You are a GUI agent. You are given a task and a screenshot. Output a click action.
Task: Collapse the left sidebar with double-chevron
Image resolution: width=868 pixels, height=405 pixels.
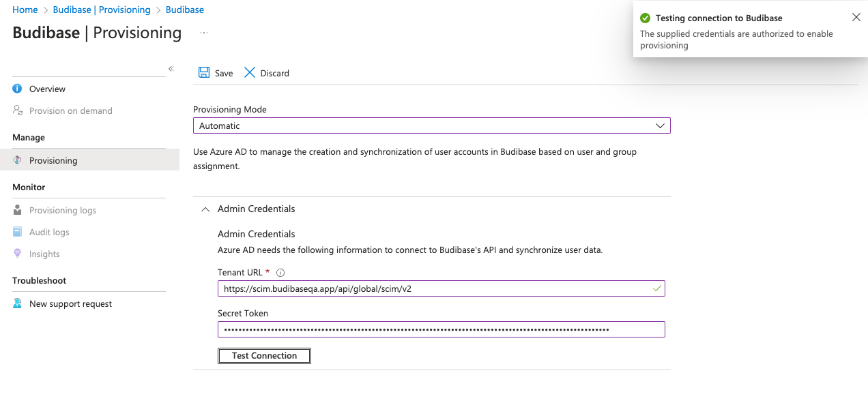click(x=171, y=69)
